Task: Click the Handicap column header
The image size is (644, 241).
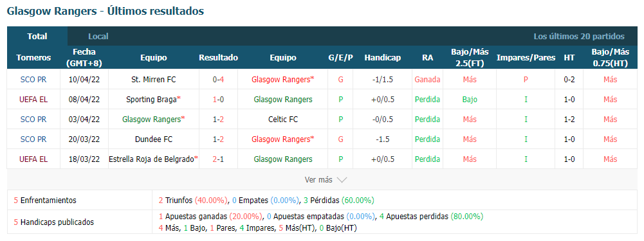Action: (382, 58)
